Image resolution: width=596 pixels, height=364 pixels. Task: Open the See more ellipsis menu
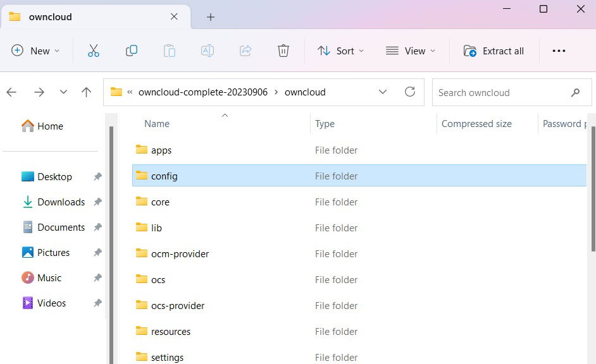click(559, 51)
